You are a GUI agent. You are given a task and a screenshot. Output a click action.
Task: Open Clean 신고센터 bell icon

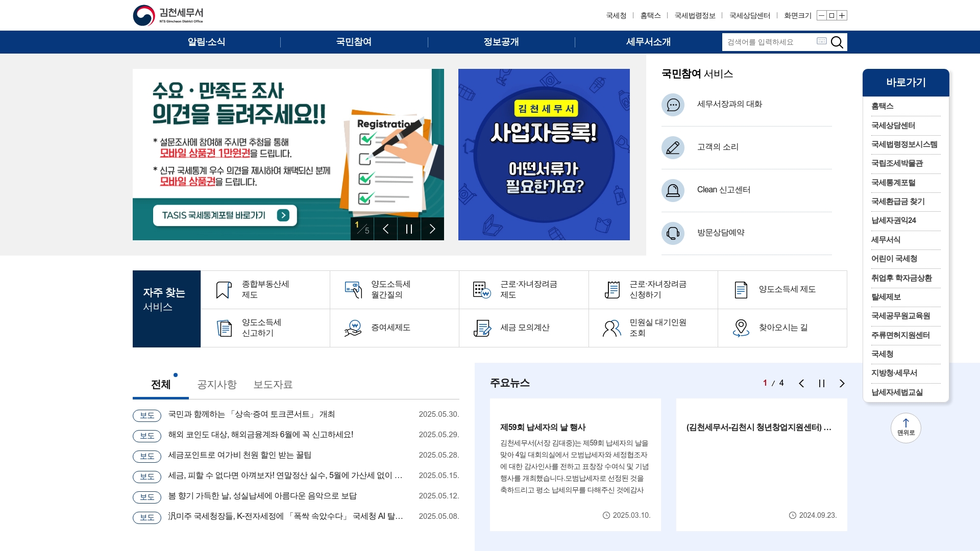(x=673, y=190)
